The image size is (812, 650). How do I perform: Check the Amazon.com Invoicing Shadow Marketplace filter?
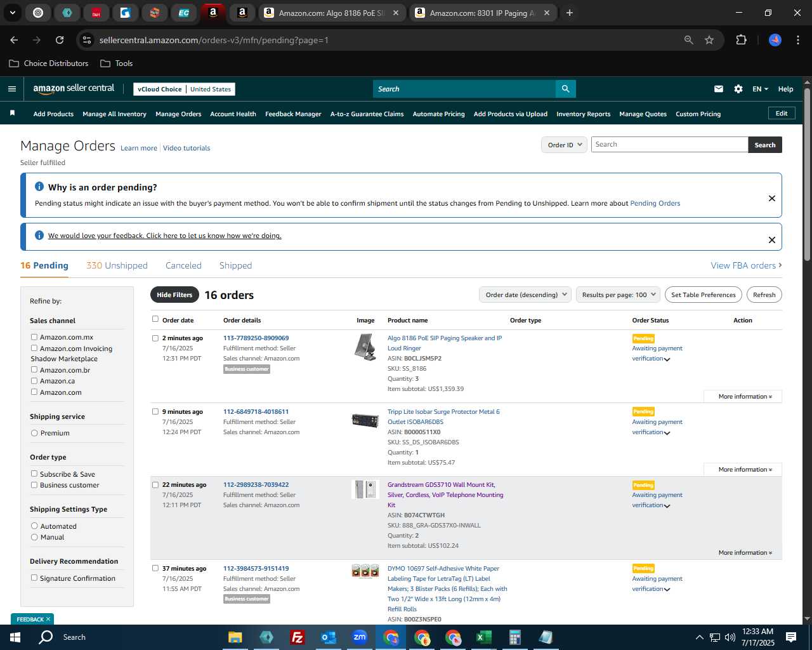pyautogui.click(x=34, y=348)
